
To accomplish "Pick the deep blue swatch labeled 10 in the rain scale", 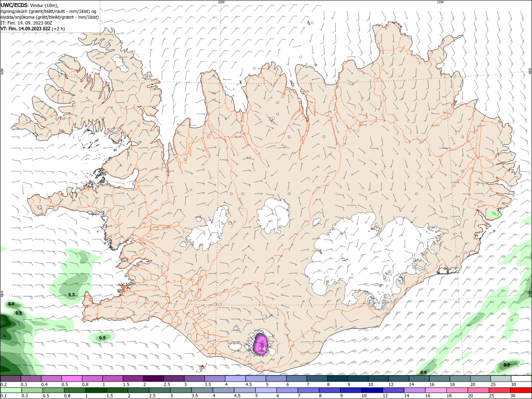I will point(372,390).
